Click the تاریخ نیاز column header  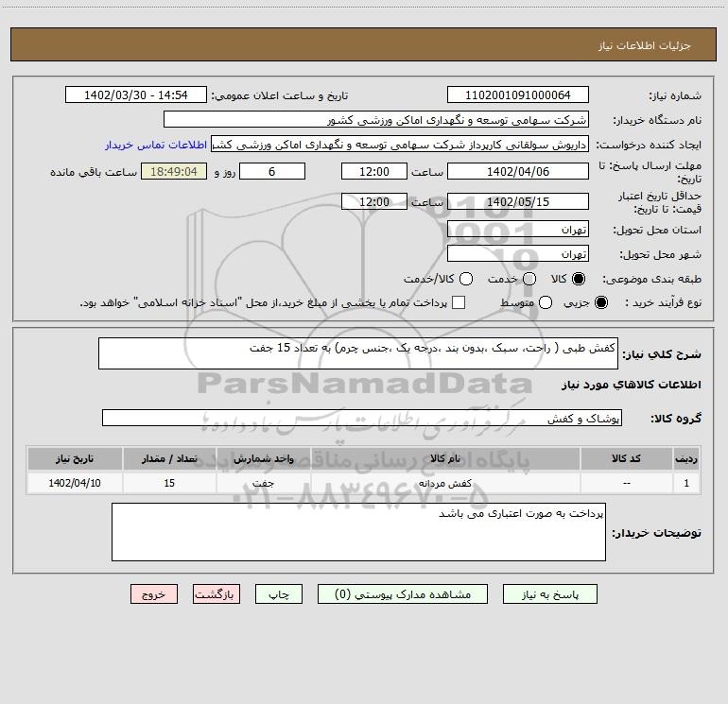(x=75, y=458)
